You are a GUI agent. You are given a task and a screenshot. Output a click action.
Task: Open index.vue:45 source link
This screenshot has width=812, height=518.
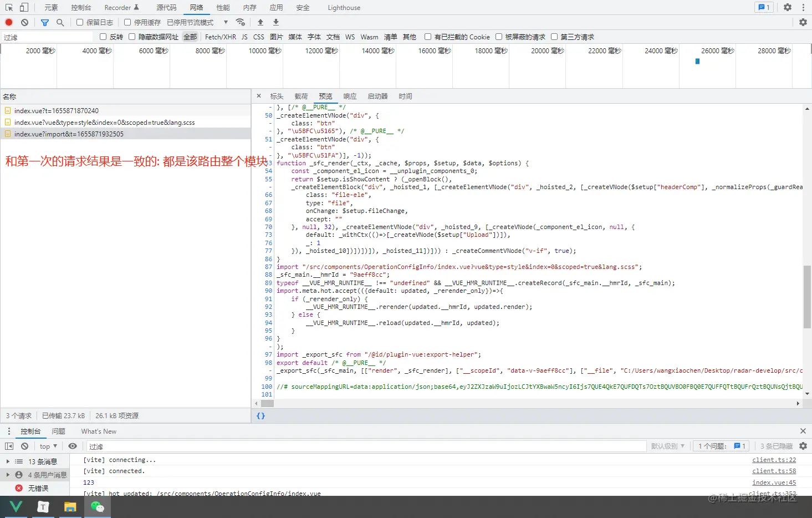click(774, 483)
